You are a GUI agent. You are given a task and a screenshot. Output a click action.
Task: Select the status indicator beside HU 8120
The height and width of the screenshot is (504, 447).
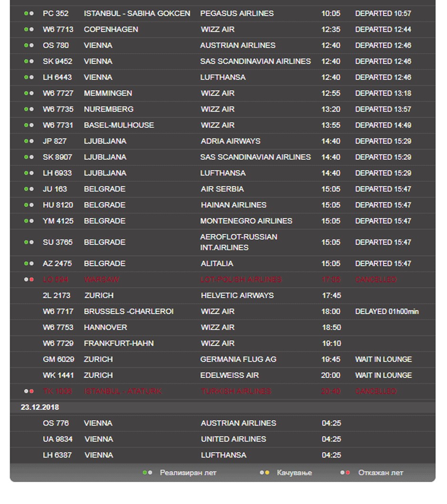pos(29,205)
